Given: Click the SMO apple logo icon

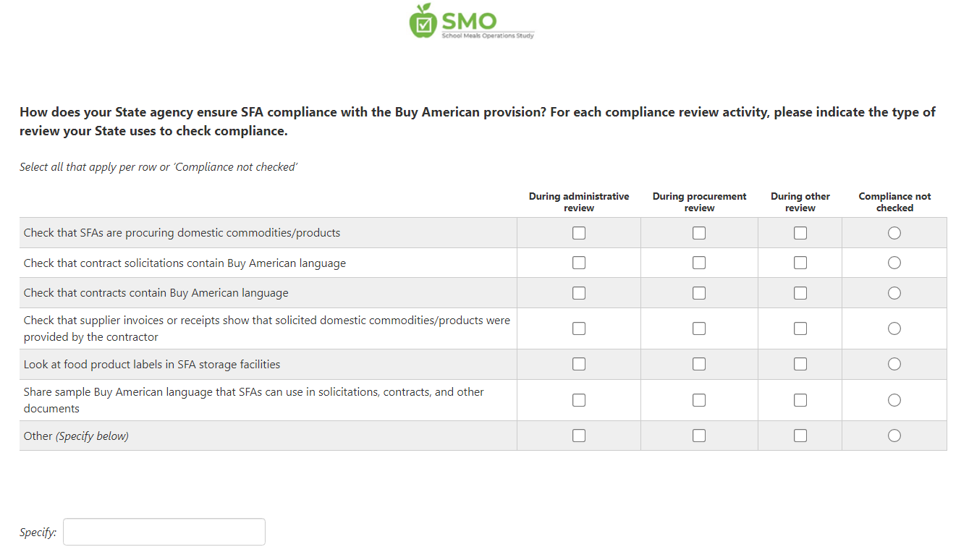Looking at the screenshot, I should click(422, 21).
